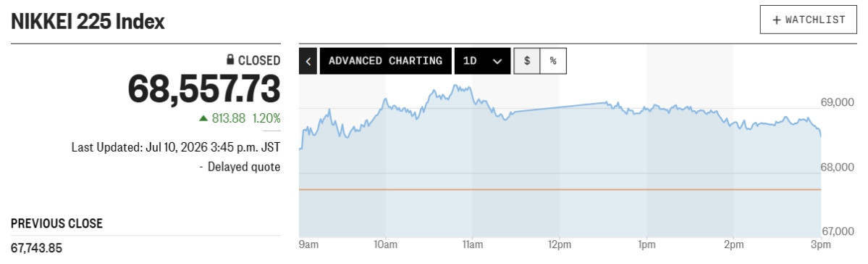
Task: Click the 68,557.73 current price
Action: click(204, 88)
